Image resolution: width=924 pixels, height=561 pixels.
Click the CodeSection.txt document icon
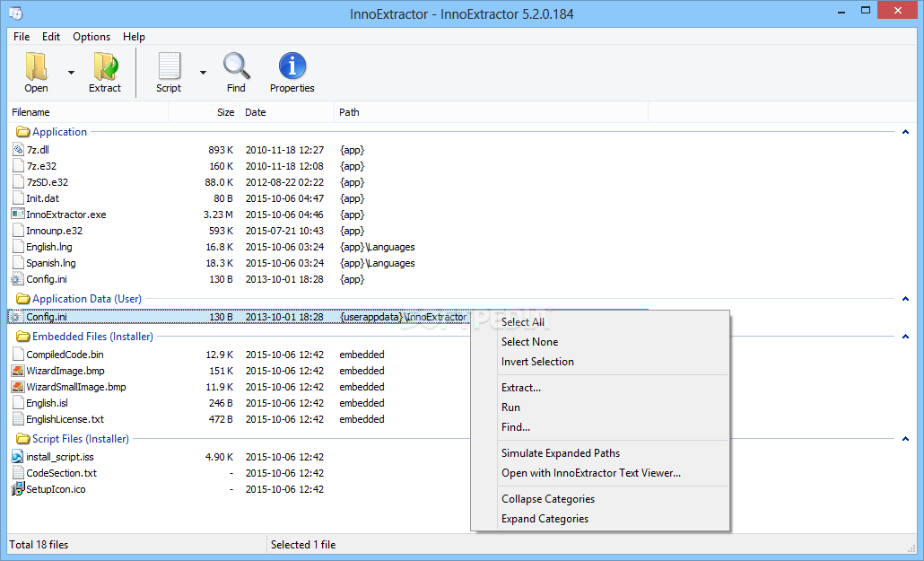[x=18, y=472]
